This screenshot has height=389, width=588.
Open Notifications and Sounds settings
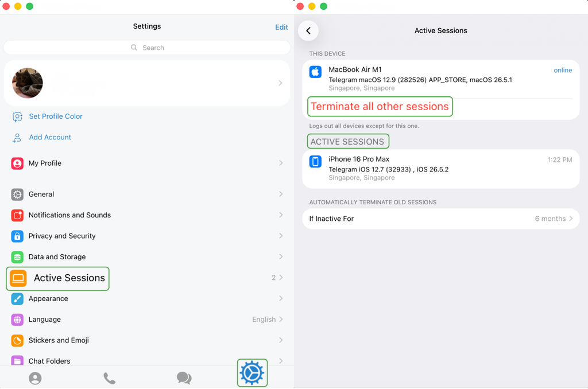(x=147, y=215)
